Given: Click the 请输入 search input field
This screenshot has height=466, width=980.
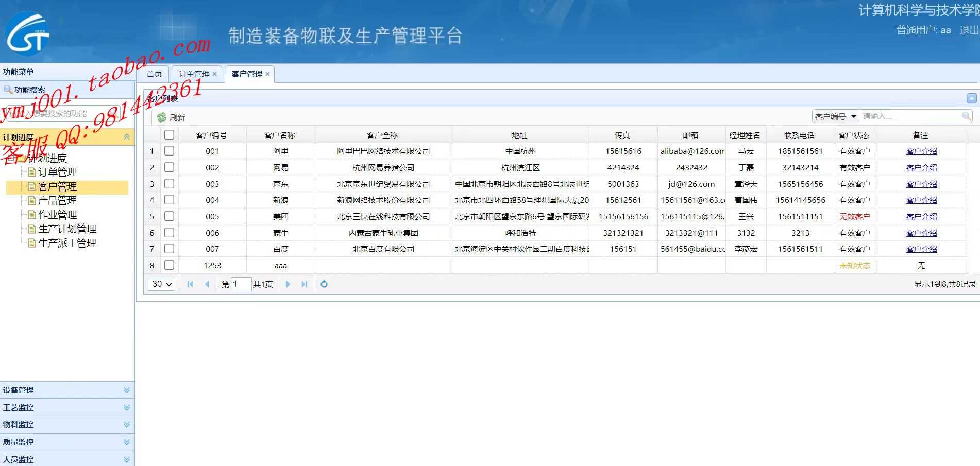Looking at the screenshot, I should coord(910,116).
